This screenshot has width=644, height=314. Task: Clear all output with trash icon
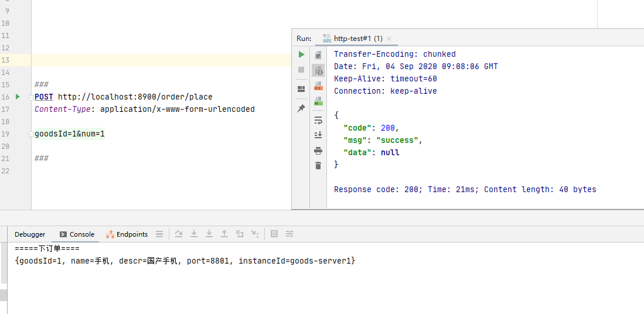coord(318,166)
